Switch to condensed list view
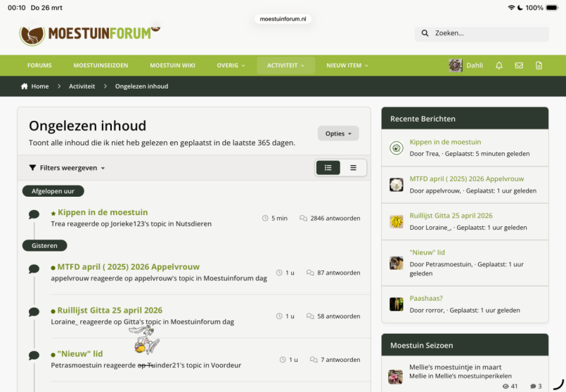The image size is (566, 392). click(353, 168)
